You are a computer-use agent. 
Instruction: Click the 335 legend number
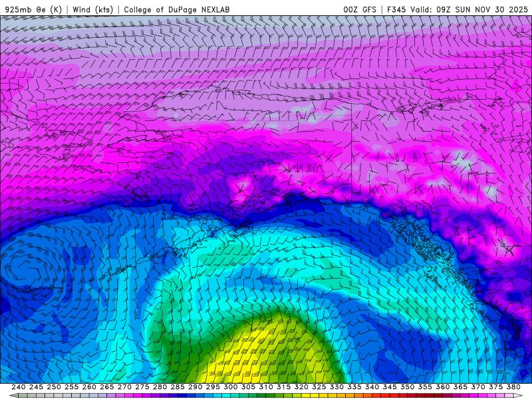pos(354,387)
